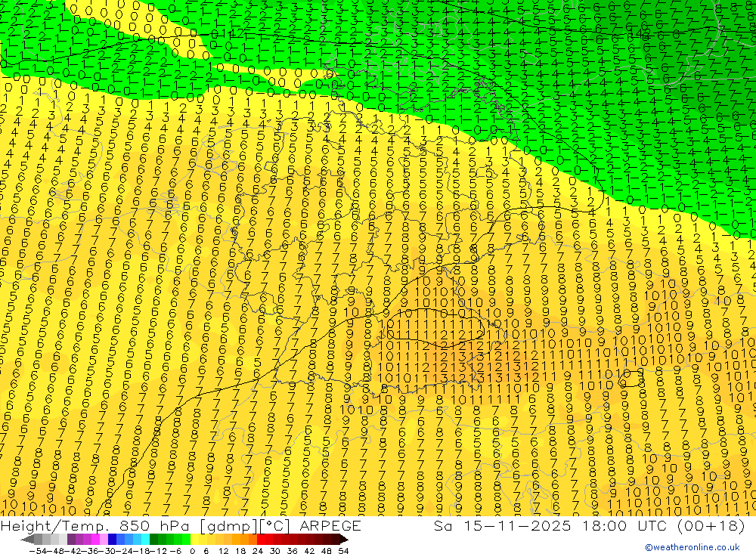Viewport: 756px width, 554px height.
Task: Click the 12 label on the temperature scale
Action: 223,551
